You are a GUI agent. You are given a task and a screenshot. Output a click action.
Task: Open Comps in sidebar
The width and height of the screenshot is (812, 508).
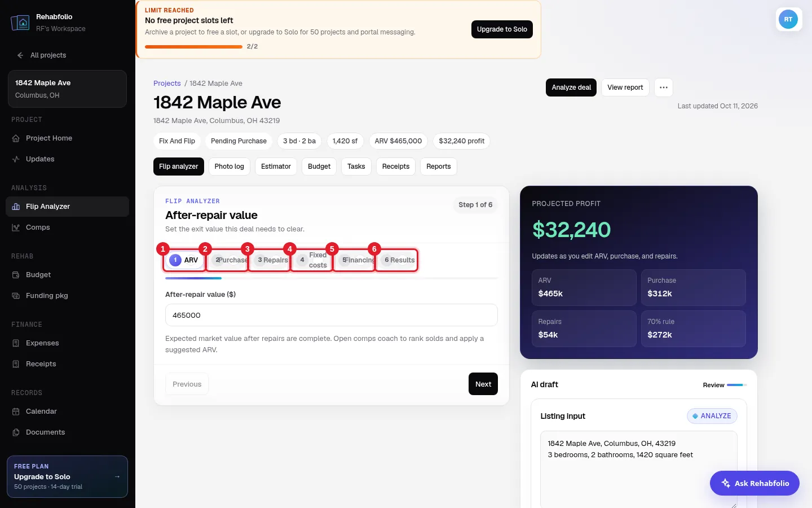[x=67, y=227]
